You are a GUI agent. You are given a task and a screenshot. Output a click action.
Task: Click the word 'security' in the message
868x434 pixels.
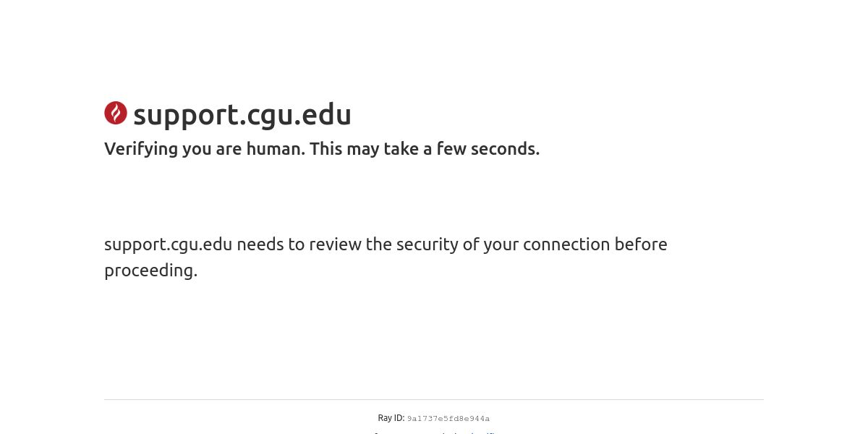(427, 245)
